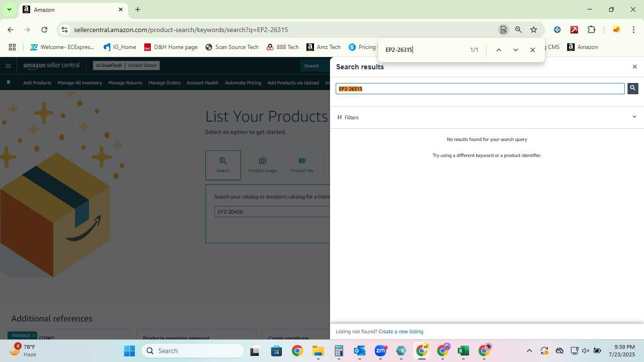Image resolution: width=644 pixels, height=362 pixels.
Task: Select the Product IDs option tab
Action: 302,165
